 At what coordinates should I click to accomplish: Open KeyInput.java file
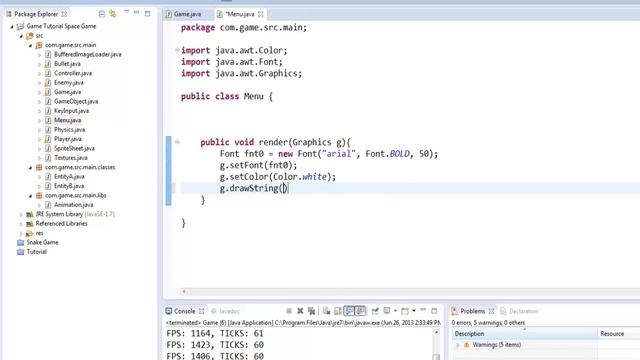click(71, 111)
